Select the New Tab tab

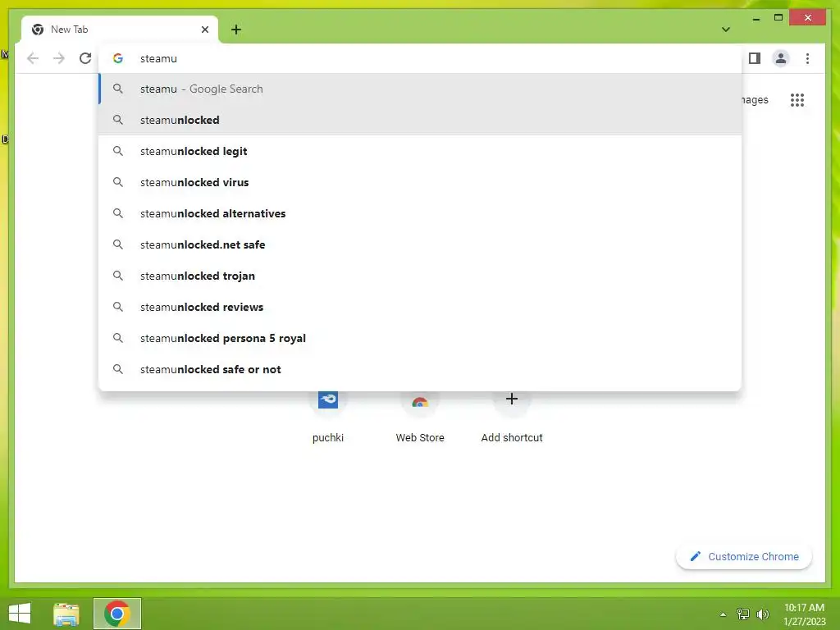(x=120, y=30)
